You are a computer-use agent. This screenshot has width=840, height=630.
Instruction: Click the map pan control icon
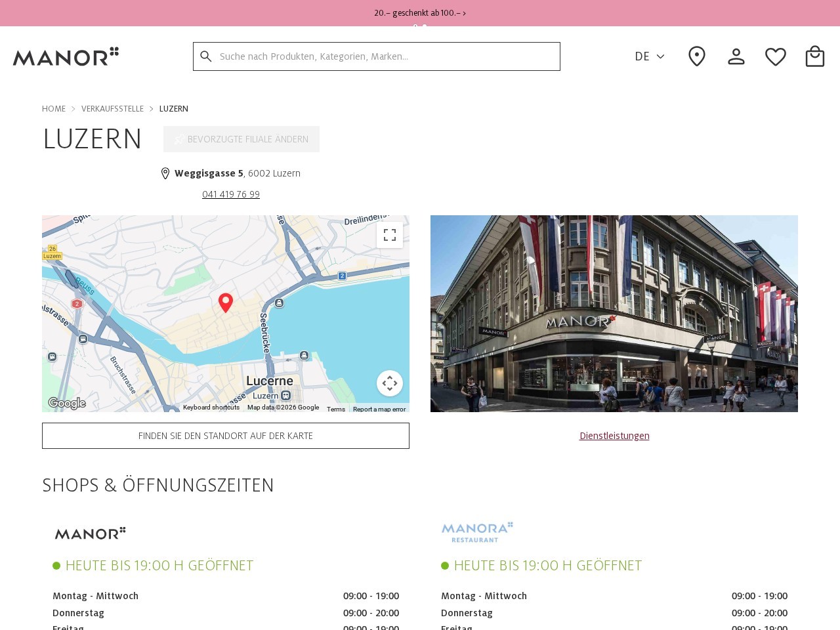(390, 383)
